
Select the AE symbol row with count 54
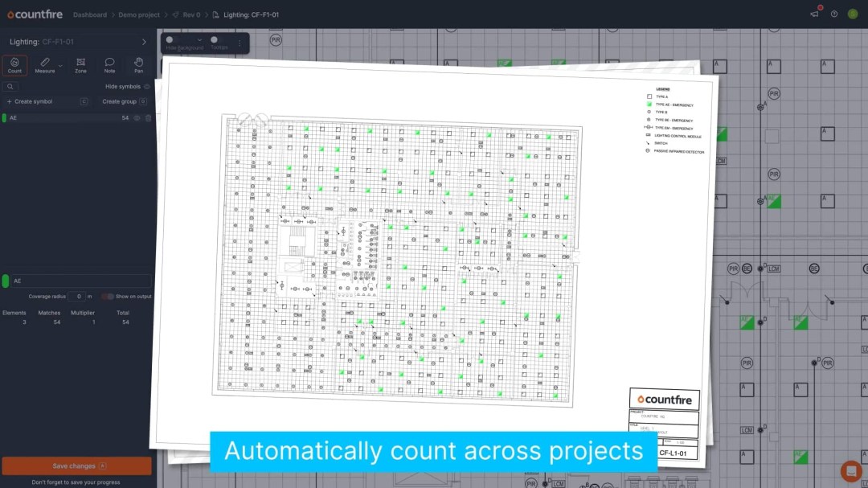[76, 118]
